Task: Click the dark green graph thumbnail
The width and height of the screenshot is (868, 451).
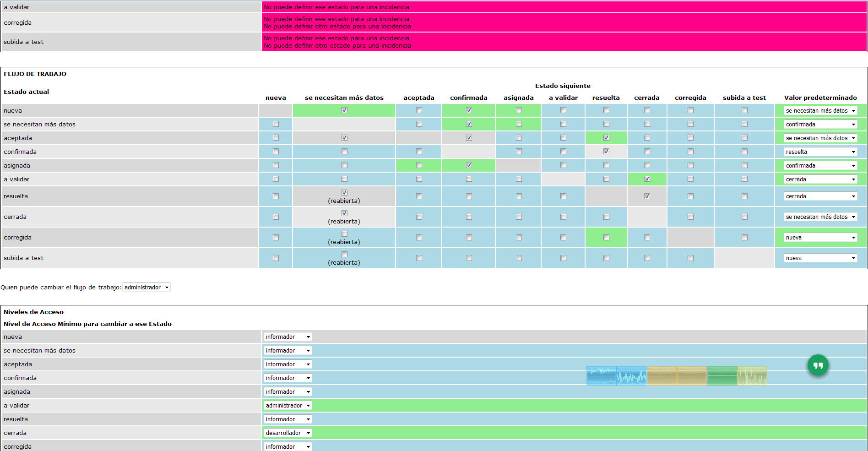Action: (x=722, y=376)
